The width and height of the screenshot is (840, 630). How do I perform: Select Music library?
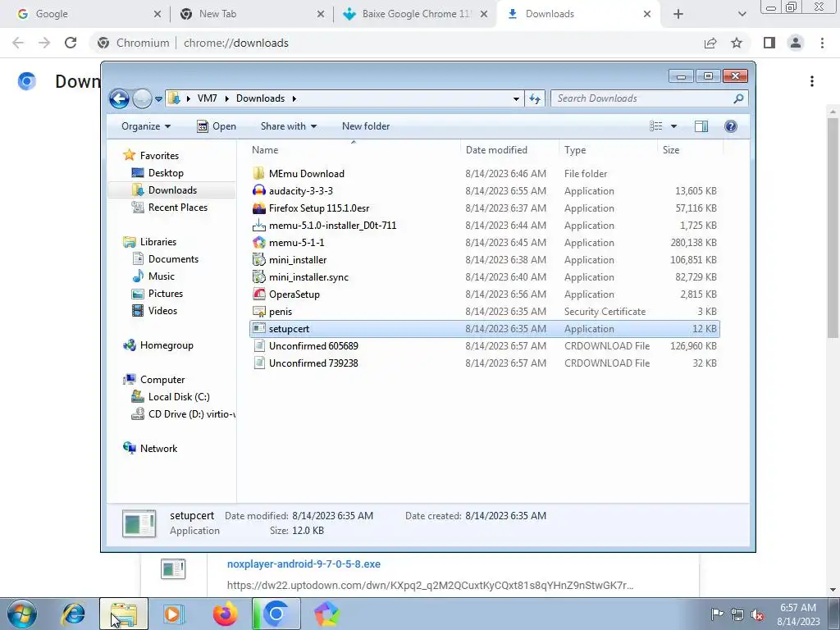coord(162,276)
